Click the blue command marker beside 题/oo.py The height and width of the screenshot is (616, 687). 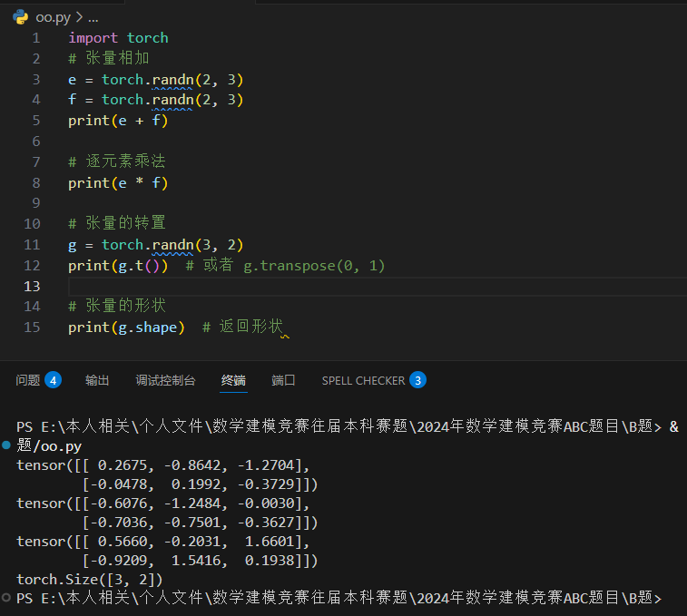tap(6, 445)
